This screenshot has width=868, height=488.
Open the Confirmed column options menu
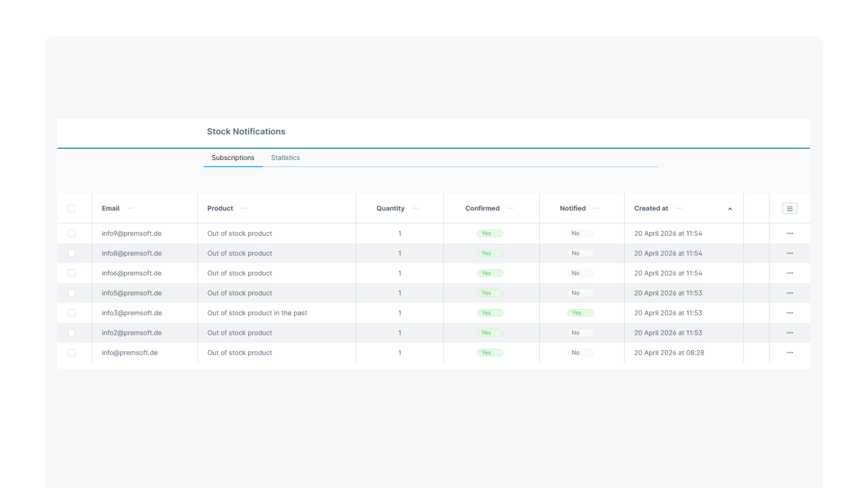[x=510, y=208]
